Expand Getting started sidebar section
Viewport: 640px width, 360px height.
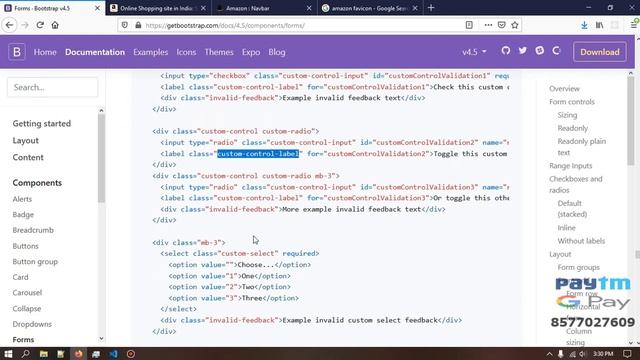pyautogui.click(x=42, y=123)
